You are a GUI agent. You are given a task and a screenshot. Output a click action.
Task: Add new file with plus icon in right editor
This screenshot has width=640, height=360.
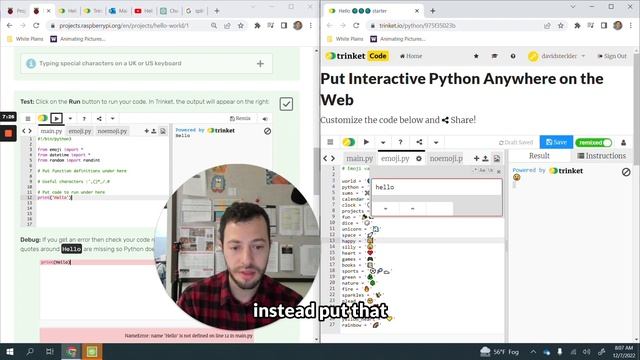tap(476, 158)
